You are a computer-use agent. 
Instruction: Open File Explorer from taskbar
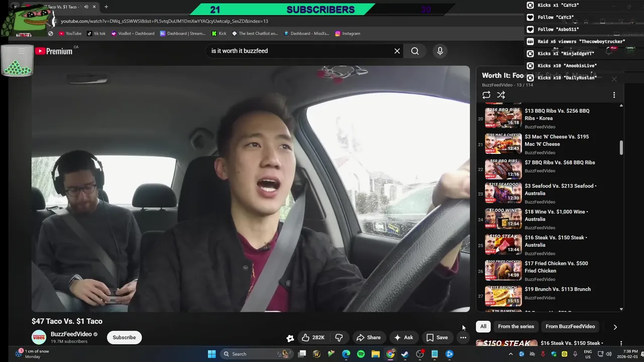(375, 354)
